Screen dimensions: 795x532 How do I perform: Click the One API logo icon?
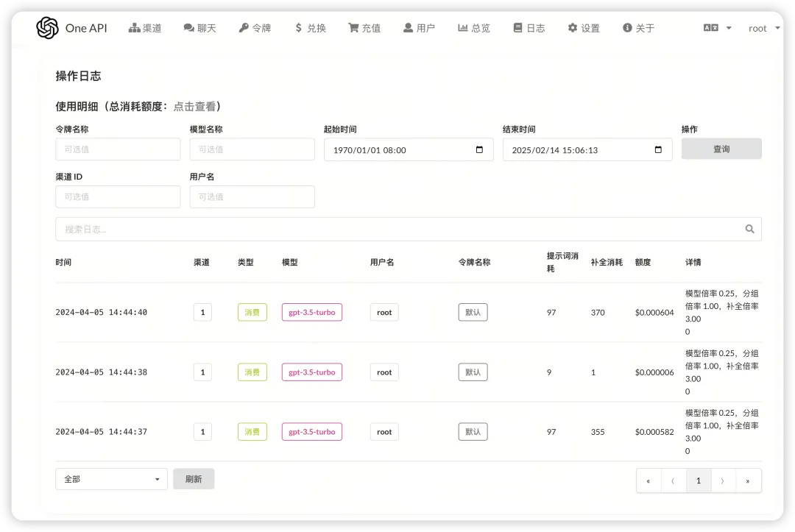point(47,28)
